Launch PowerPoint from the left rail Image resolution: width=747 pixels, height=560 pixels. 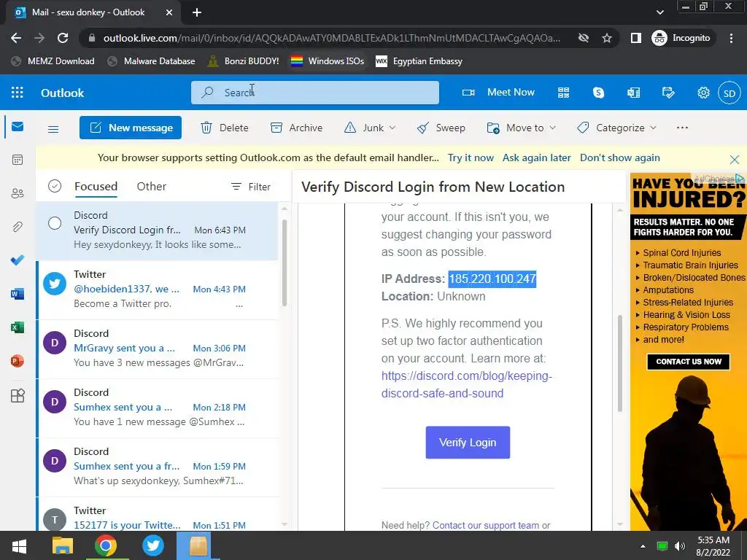[x=18, y=361]
